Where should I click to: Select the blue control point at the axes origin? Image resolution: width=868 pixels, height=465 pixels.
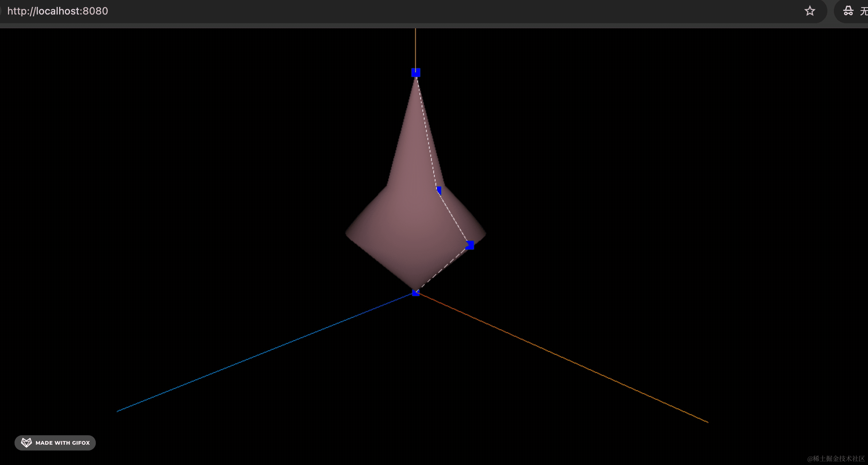click(x=416, y=293)
